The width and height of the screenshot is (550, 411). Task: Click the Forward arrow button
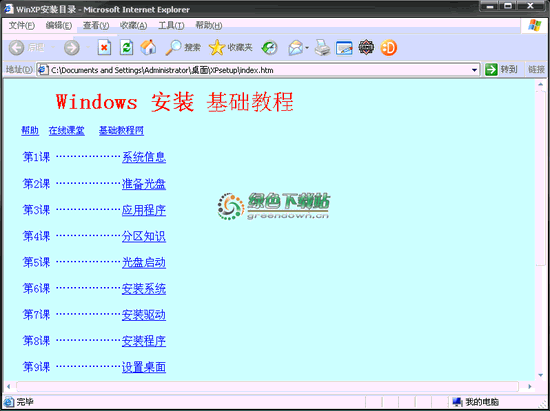coord(72,48)
